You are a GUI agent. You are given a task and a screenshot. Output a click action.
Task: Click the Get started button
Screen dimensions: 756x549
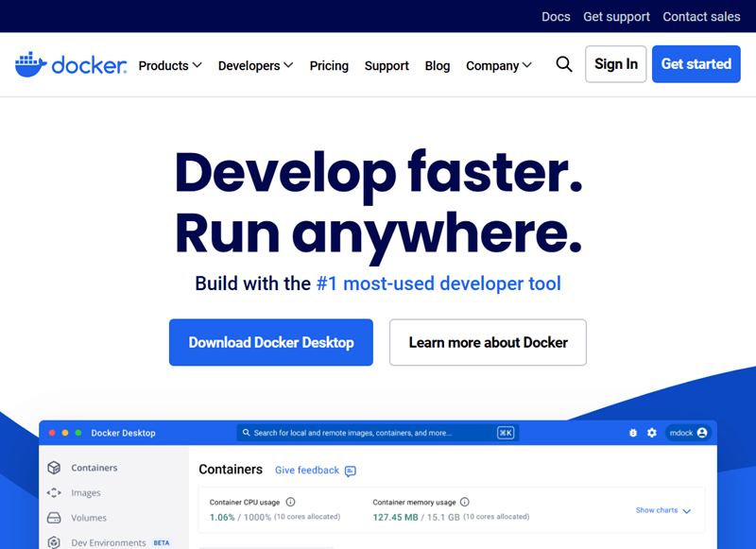pyautogui.click(x=696, y=63)
